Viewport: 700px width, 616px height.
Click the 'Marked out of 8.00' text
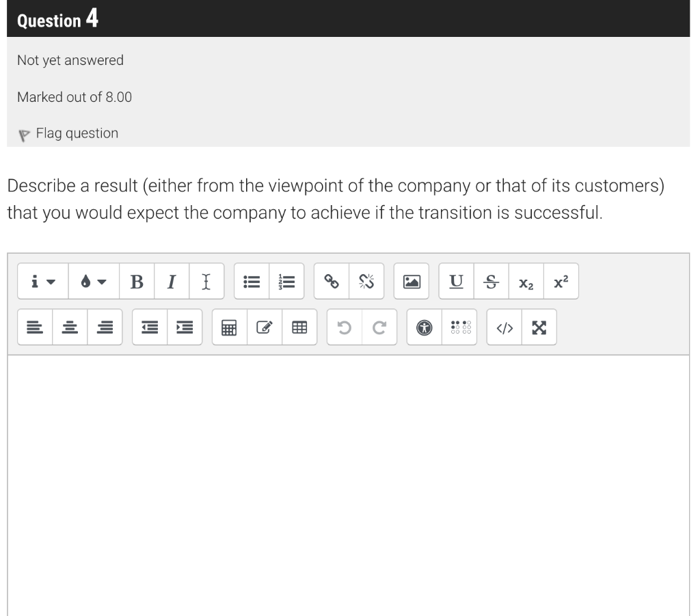pos(75,97)
